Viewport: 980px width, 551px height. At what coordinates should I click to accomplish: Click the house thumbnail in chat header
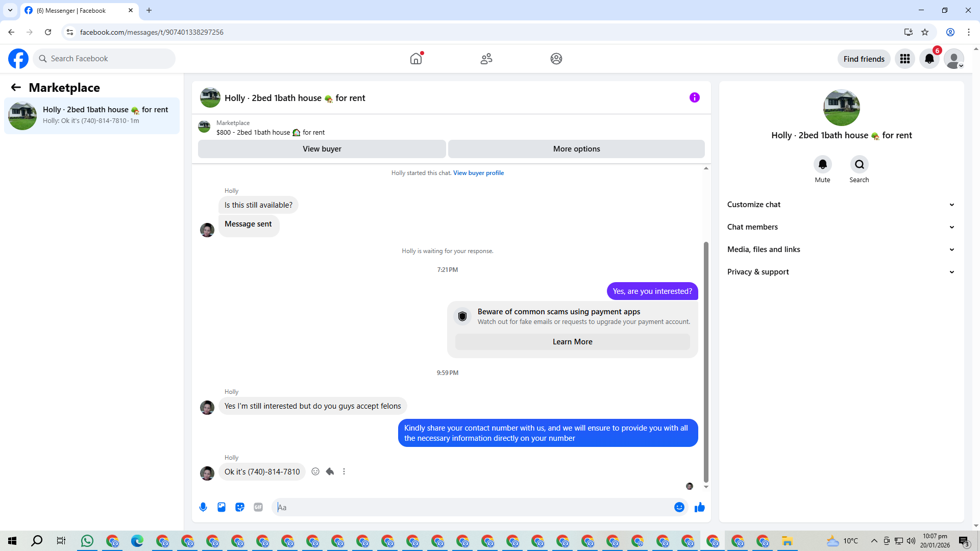210,97
